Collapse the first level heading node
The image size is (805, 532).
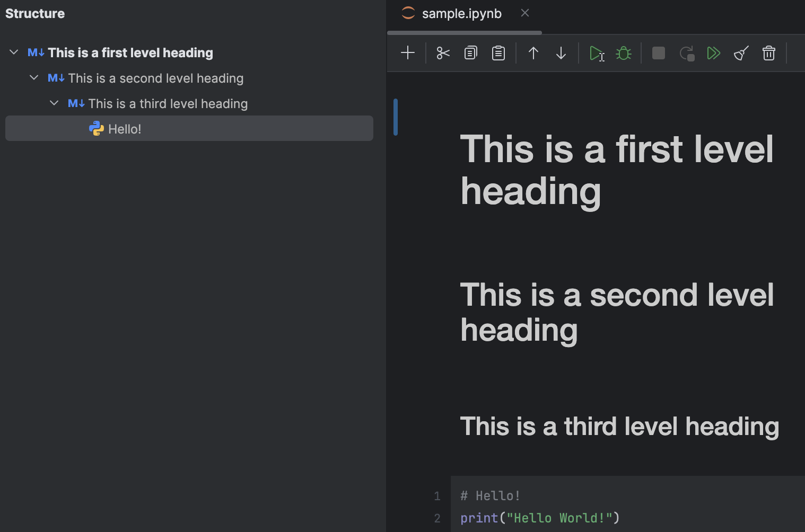tap(13, 52)
